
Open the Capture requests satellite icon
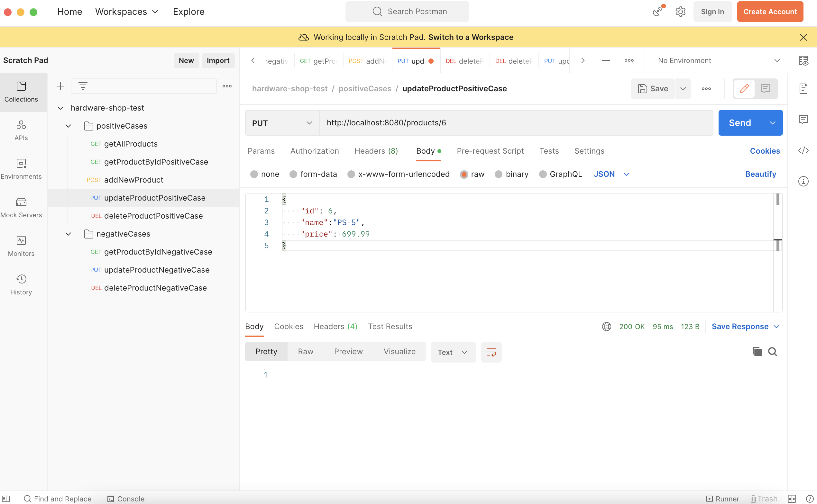pos(657,11)
